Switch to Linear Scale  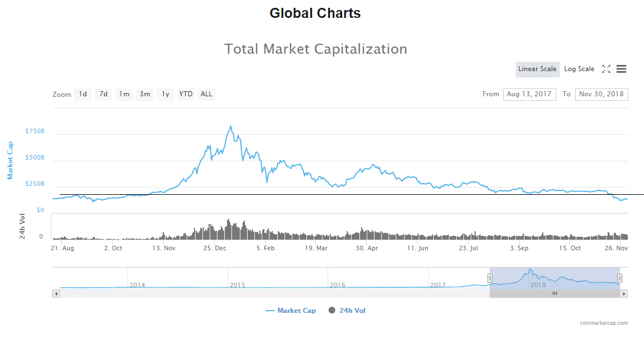(x=537, y=69)
